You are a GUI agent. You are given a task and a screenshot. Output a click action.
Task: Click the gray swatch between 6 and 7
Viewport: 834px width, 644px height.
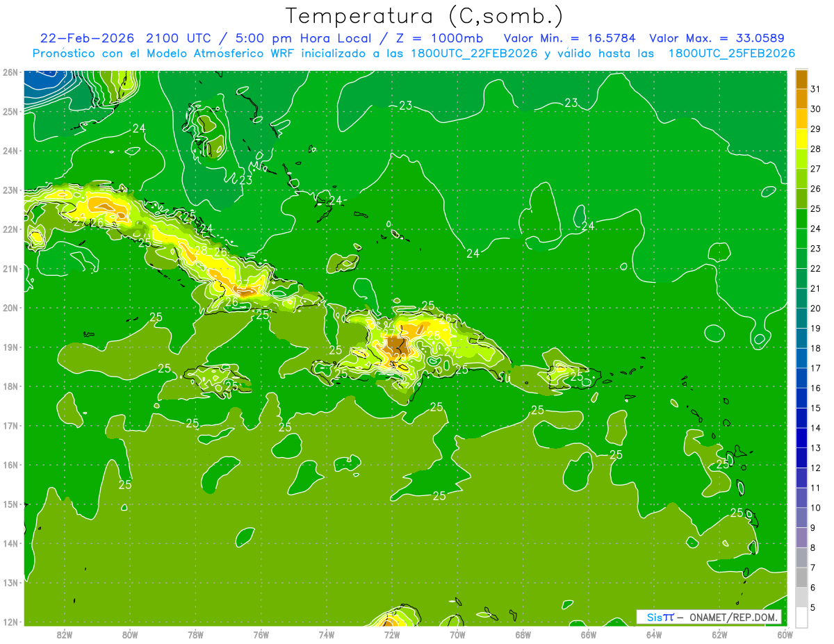(x=801, y=577)
